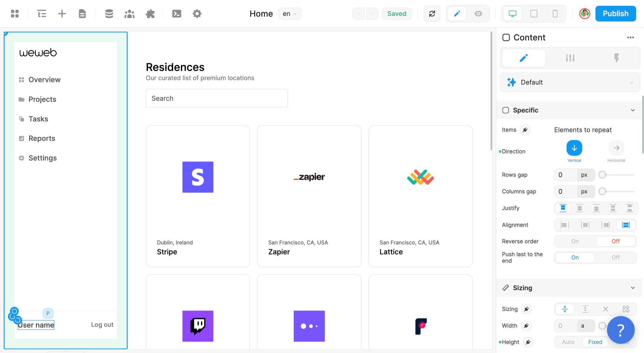The width and height of the screenshot is (644, 353).
Task: Click the Publish button
Action: tap(615, 14)
